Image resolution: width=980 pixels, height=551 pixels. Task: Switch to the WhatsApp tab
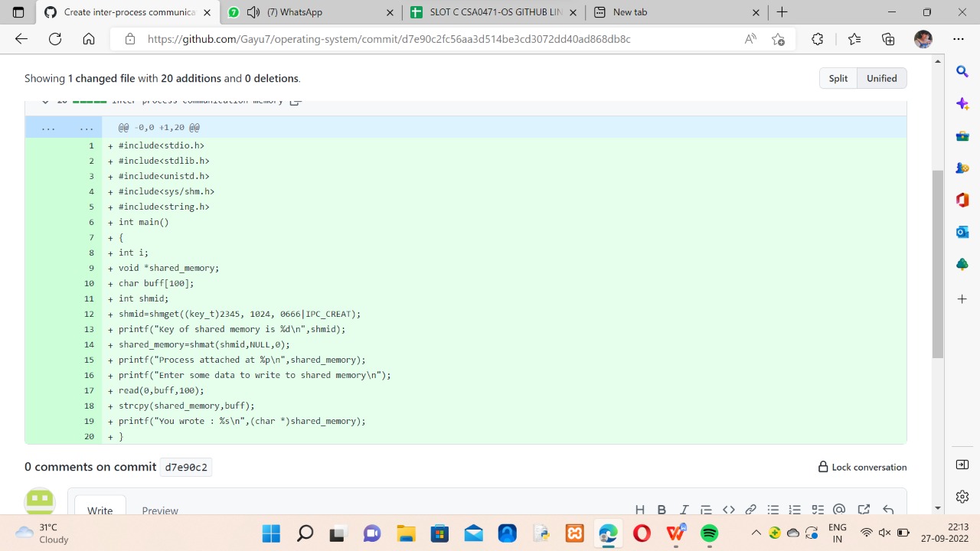click(x=312, y=12)
